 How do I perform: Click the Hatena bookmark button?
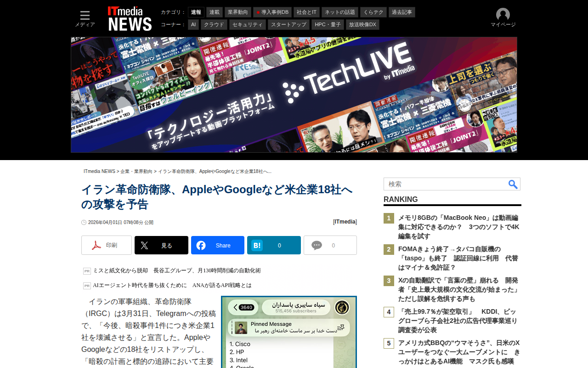(x=274, y=245)
